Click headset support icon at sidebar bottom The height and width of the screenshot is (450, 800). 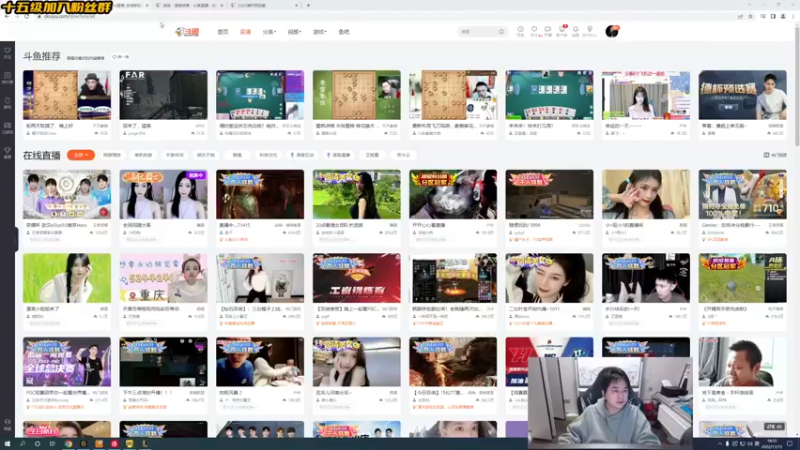point(7,424)
